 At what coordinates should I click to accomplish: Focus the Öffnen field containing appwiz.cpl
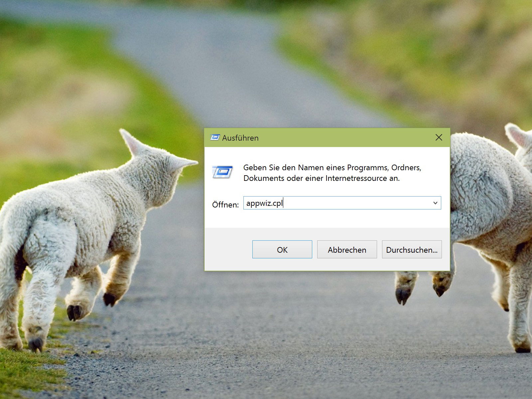tap(342, 203)
